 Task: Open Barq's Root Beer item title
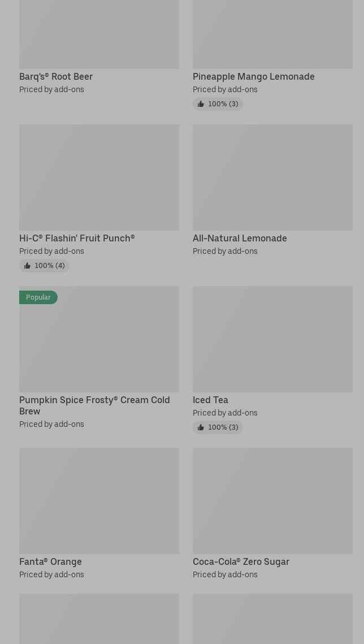point(56,76)
